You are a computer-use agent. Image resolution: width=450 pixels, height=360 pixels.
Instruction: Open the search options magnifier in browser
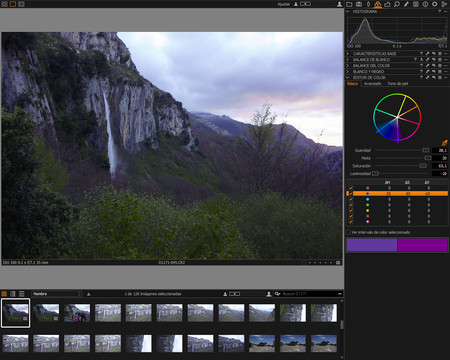point(277,294)
